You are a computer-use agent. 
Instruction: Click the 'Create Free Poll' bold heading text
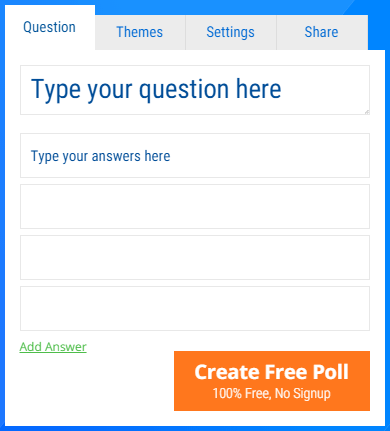click(x=272, y=372)
